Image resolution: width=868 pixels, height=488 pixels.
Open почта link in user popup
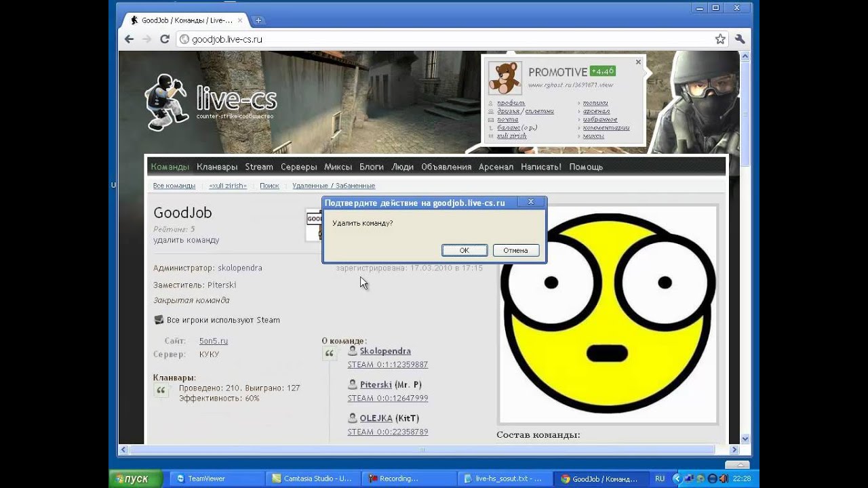click(x=507, y=119)
